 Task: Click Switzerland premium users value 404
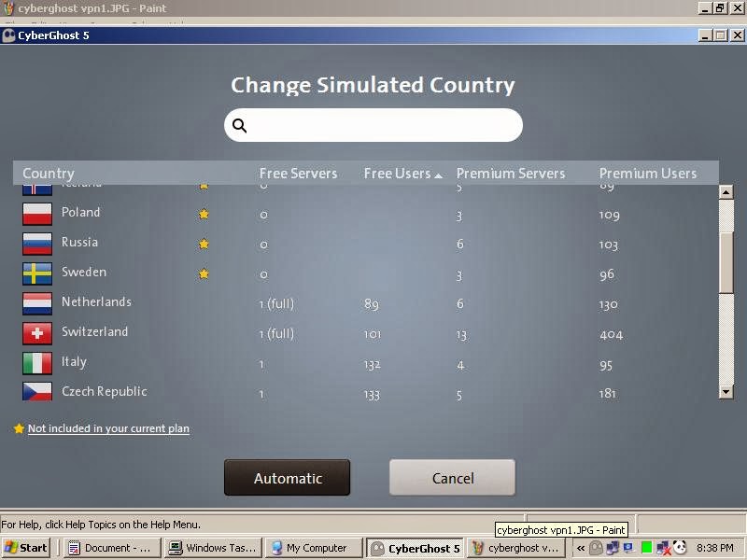[612, 335]
